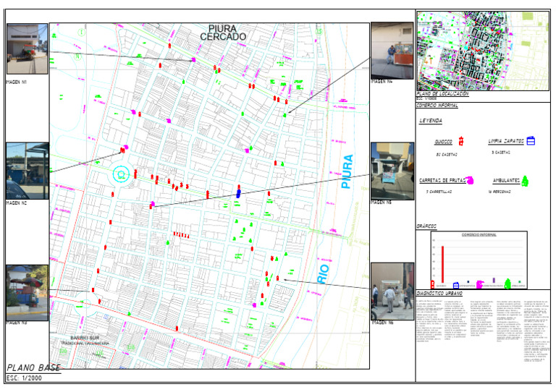
Task: Click the IMAGEN N4 caption
Action: (382, 82)
